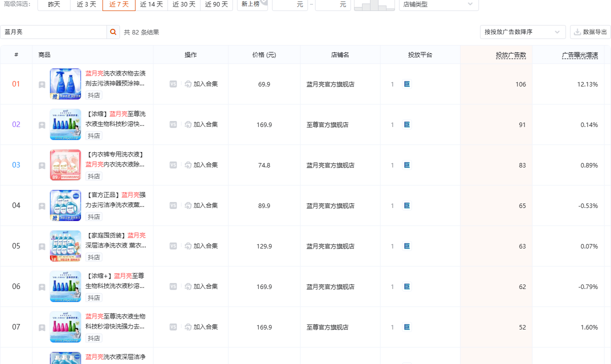Sort by the 投放广告数 column header

coord(511,55)
